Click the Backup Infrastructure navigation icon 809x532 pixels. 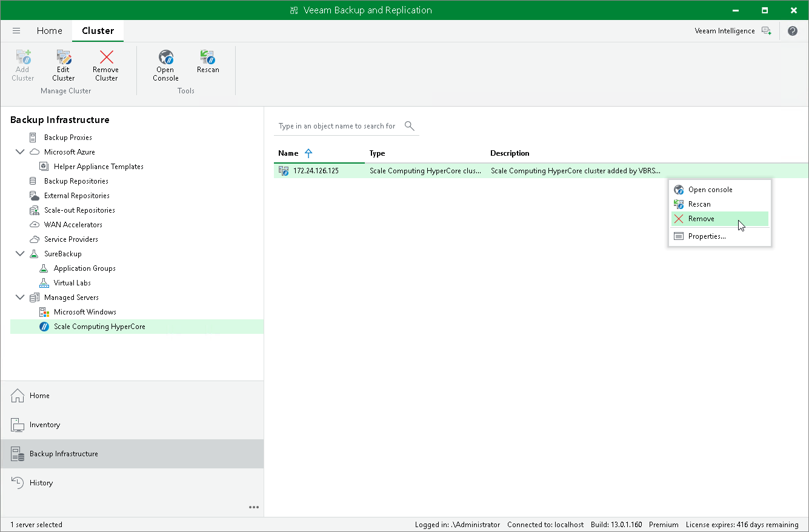coord(18,454)
